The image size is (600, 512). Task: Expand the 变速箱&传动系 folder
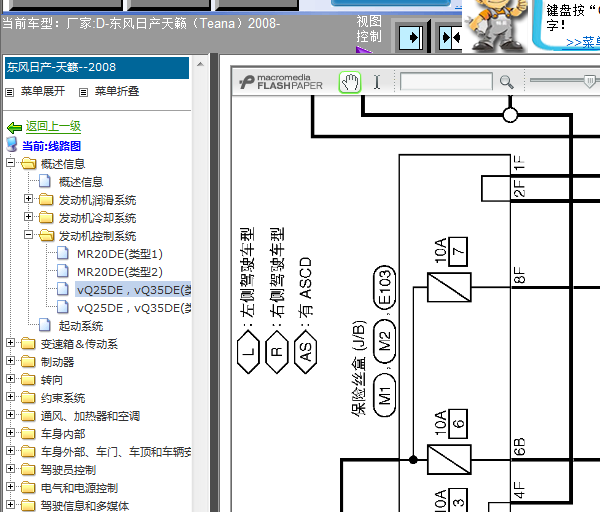(10, 342)
